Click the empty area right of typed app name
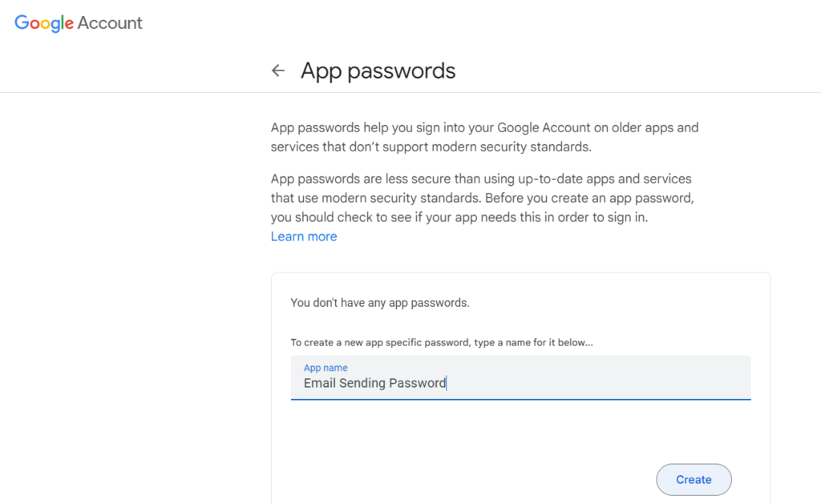Viewport: 821px width, 504px height. coord(597,383)
